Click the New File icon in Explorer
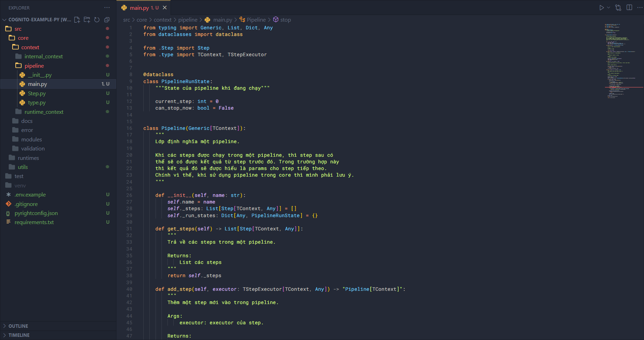Viewport: 644px width, 340px height. click(x=77, y=20)
